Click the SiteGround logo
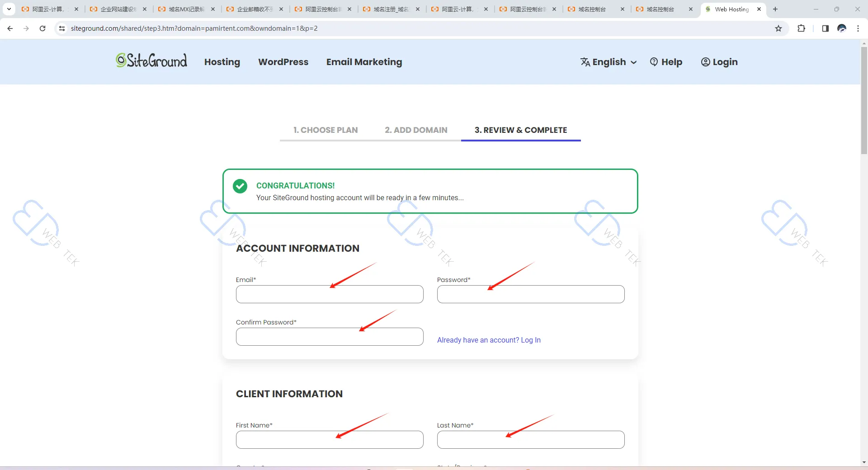This screenshot has height=470, width=868. pos(151,61)
